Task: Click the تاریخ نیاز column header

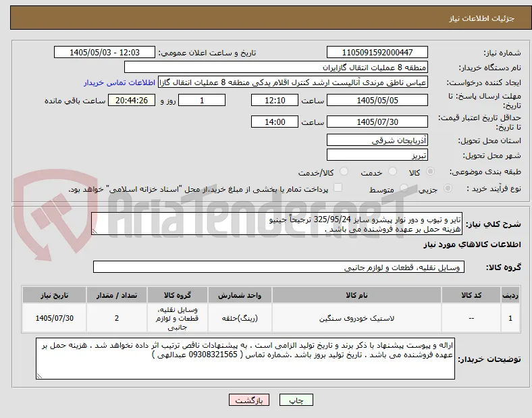Action: pos(54,295)
